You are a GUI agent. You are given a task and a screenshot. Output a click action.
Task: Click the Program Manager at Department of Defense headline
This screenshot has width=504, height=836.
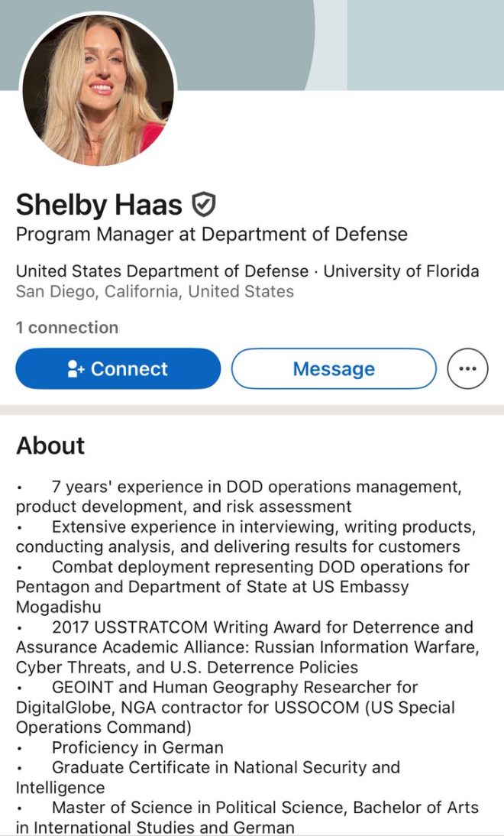pyautogui.click(x=212, y=234)
